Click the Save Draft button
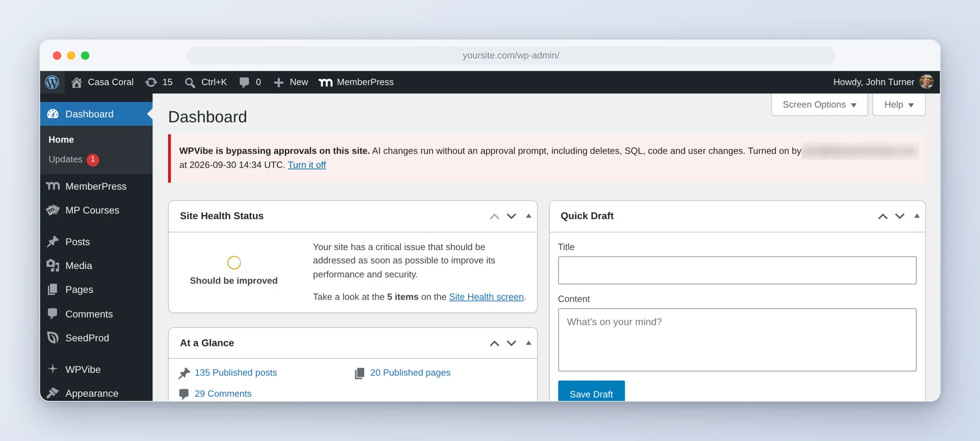 pos(591,391)
